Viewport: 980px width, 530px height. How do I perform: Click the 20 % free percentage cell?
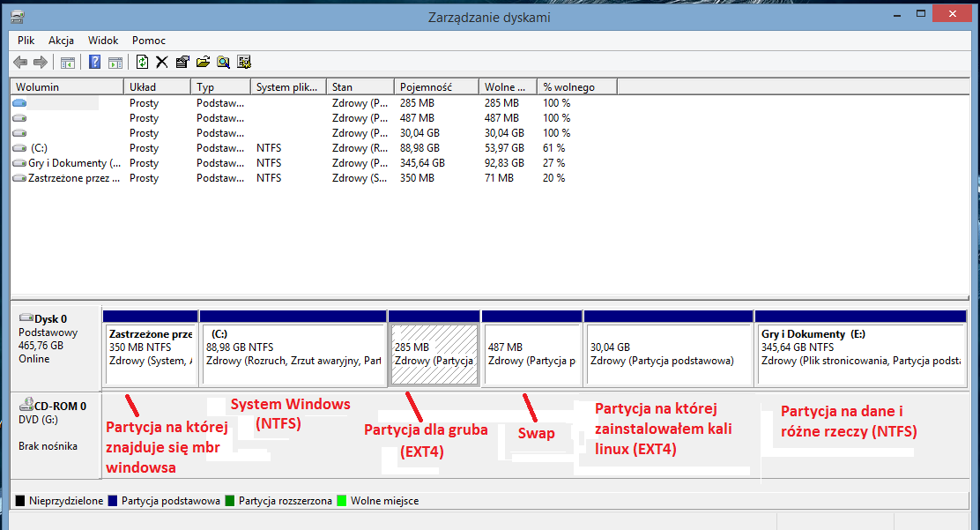[x=553, y=178]
